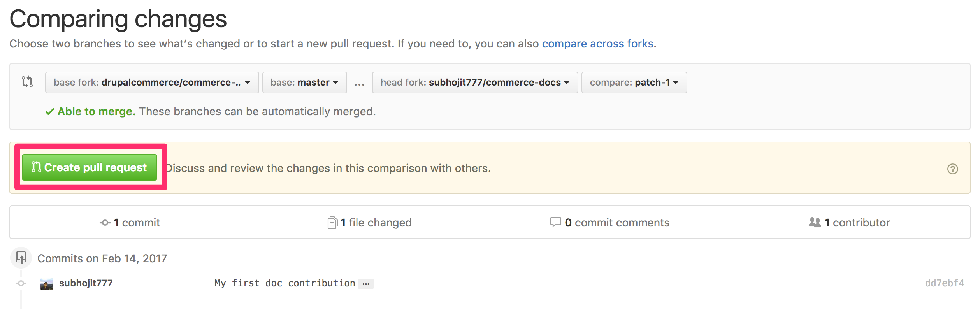Viewport: 980px width, 309px height.
Task: Open the base fork drupalcommerce dropdown
Action: click(152, 83)
